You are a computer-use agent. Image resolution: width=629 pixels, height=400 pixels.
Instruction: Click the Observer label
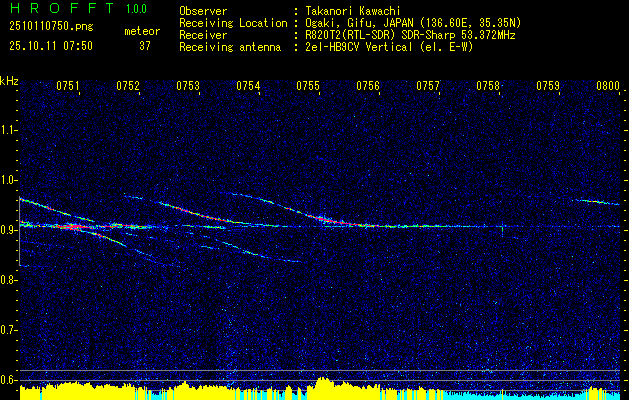click(203, 11)
